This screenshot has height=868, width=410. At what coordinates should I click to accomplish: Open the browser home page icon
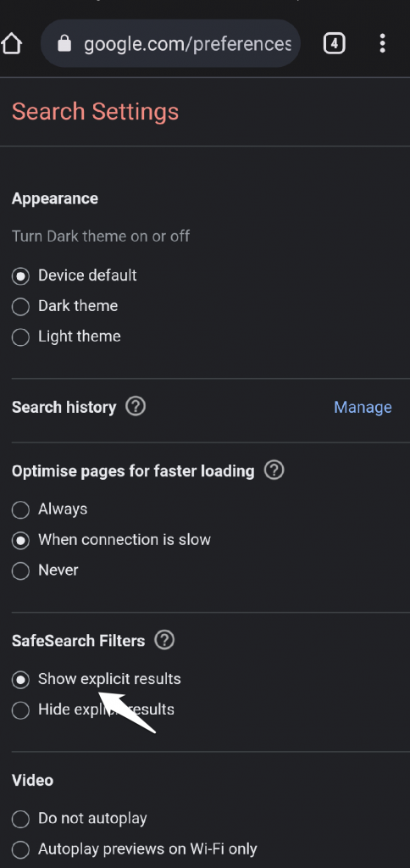click(11, 44)
